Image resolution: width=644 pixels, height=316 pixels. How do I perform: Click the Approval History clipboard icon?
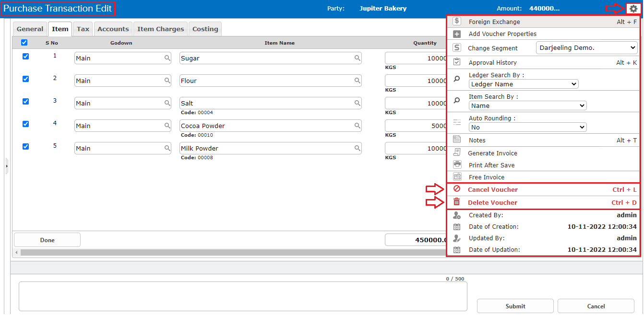(x=457, y=62)
